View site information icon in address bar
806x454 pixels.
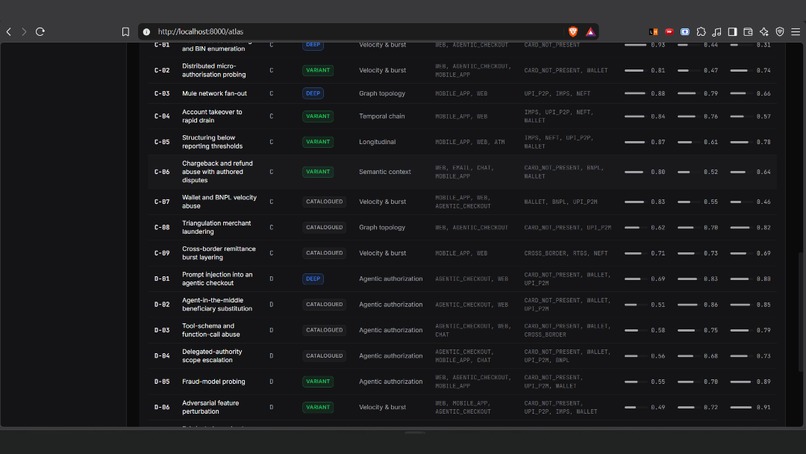(146, 32)
